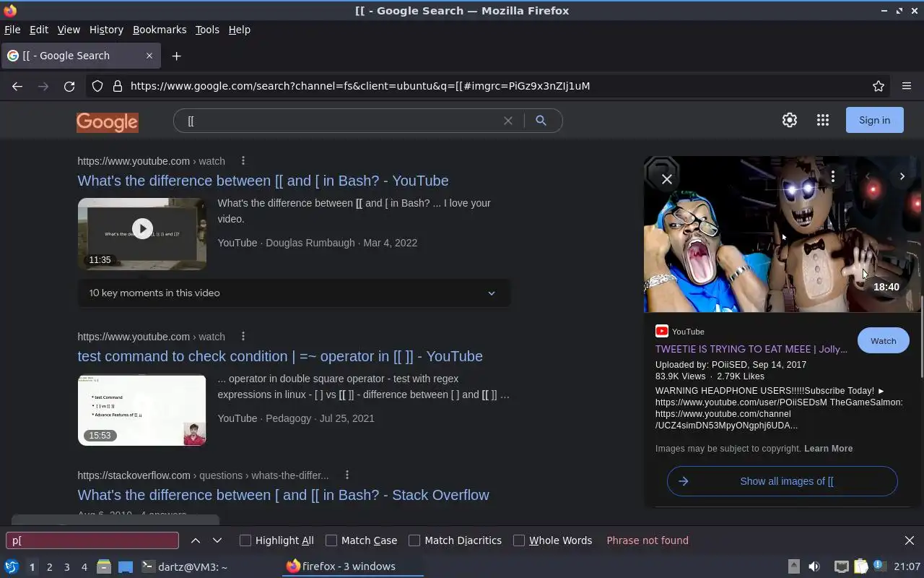Open the taskbar file manager icon
Screen dimensions: 924x578
coord(103,567)
